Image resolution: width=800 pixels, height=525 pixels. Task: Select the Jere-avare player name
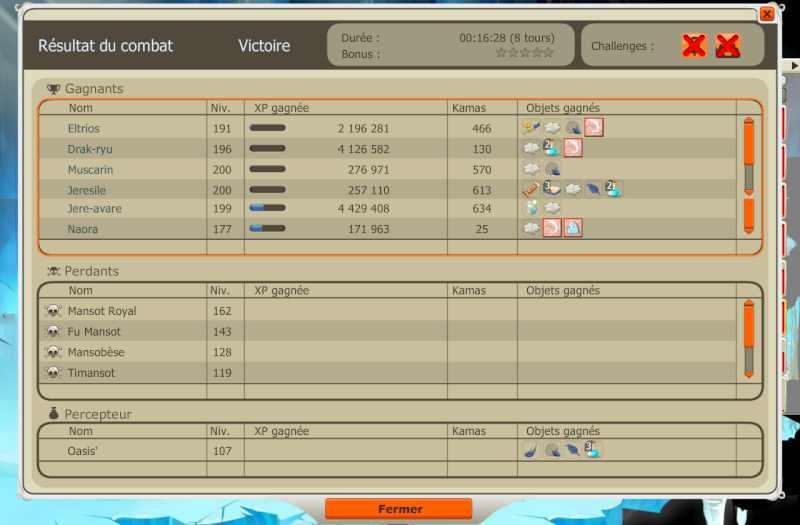[94, 209]
